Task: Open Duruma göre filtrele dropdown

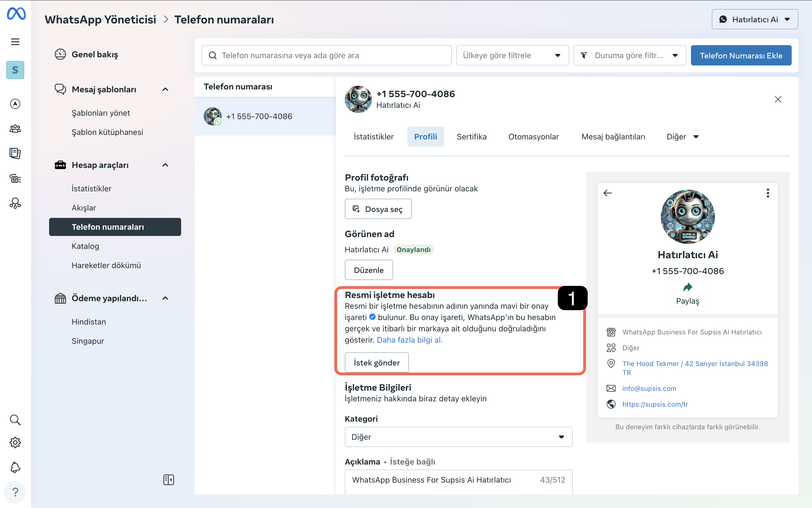Action: point(630,55)
